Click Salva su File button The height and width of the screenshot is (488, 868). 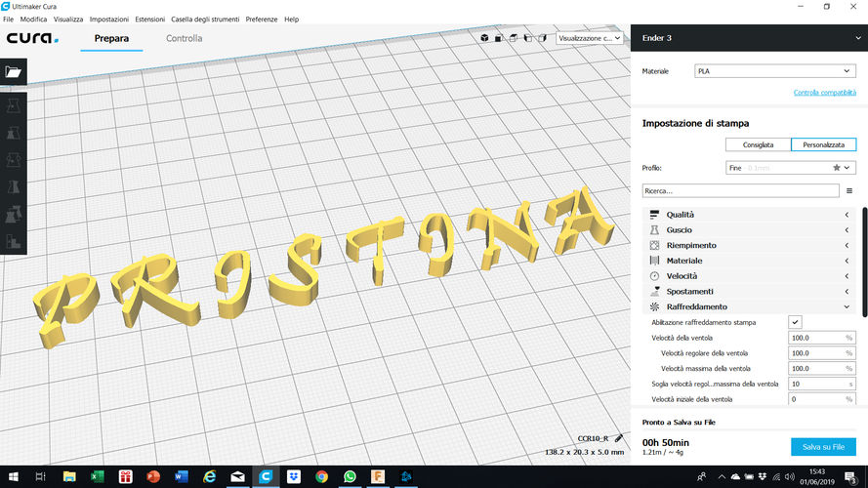(823, 447)
